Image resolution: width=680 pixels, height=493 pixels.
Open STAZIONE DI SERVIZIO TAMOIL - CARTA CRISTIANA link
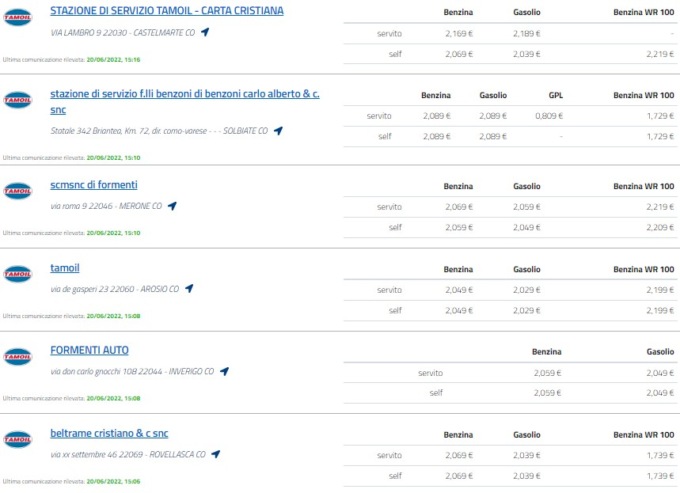pos(167,11)
